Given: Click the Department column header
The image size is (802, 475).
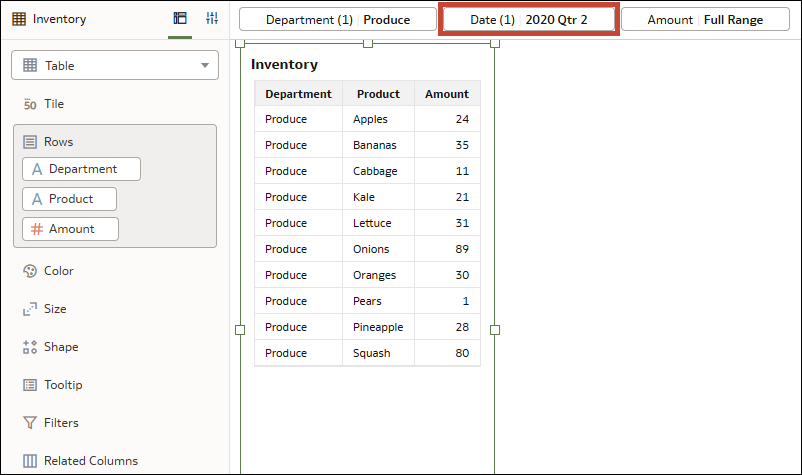Looking at the screenshot, I should tap(298, 94).
